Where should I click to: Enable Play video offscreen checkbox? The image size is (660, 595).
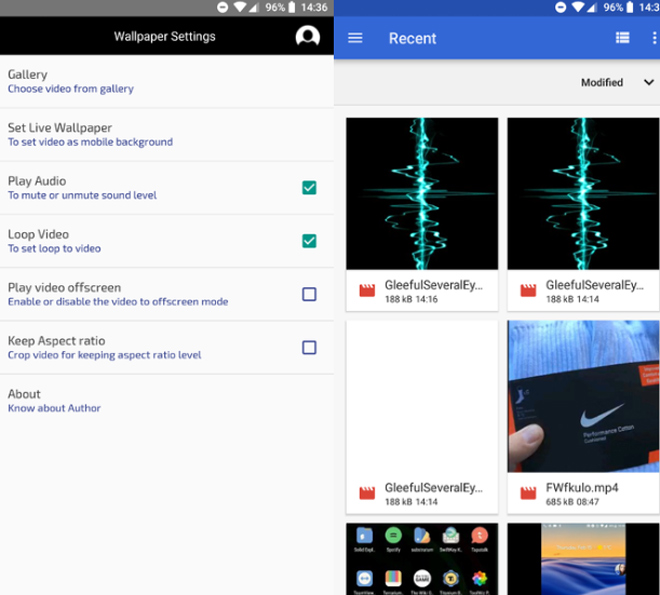309,294
